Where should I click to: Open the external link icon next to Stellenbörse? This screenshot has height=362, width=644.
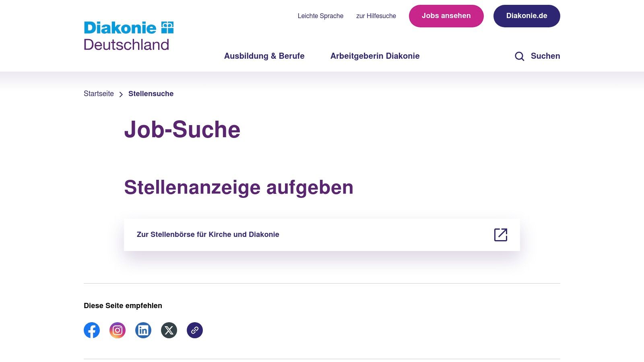(501, 234)
